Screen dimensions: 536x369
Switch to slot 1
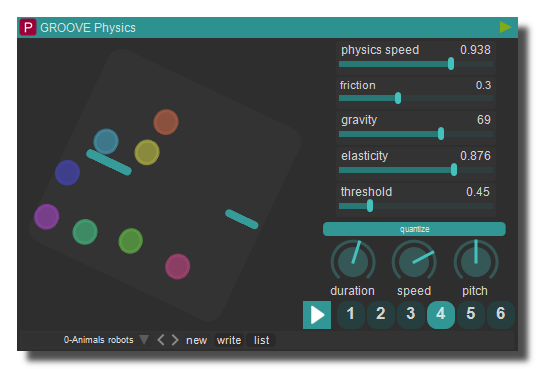click(351, 314)
